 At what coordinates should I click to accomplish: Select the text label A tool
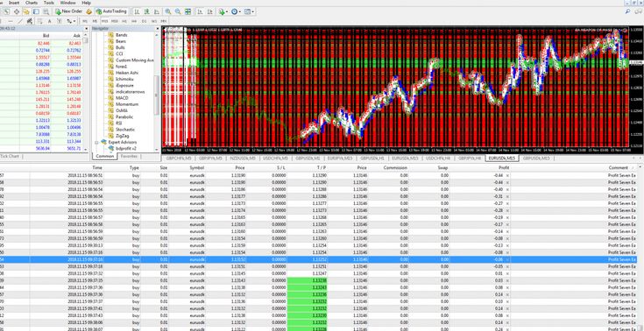click(x=49, y=21)
